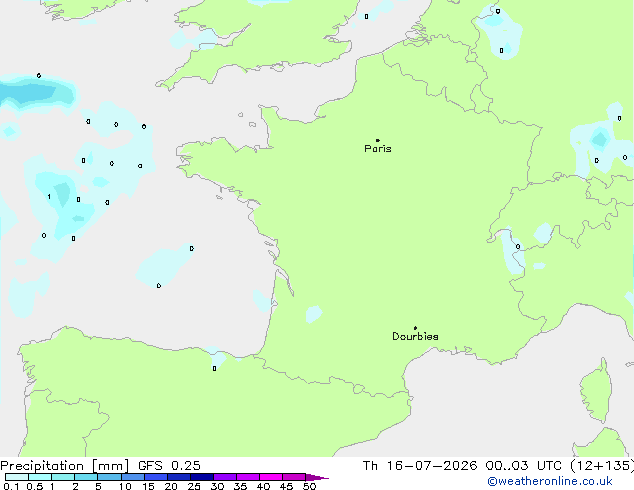Screen dimensions: 634x490
Task: Click the Paris location dot marker
Action: pos(378,140)
